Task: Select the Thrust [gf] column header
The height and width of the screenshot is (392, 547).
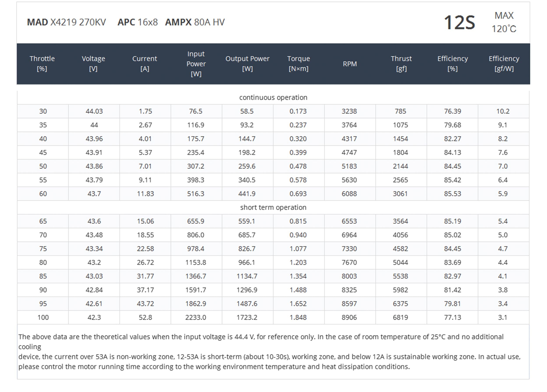Action: (401, 64)
